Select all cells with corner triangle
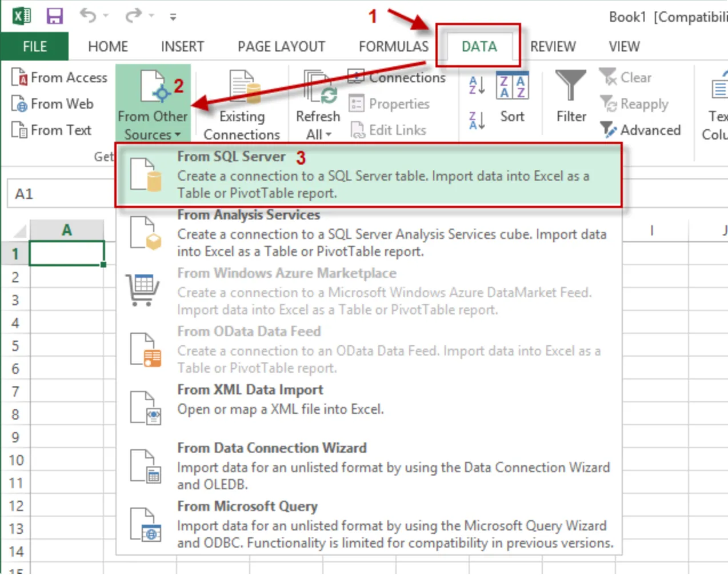728x575 pixels. point(21,231)
